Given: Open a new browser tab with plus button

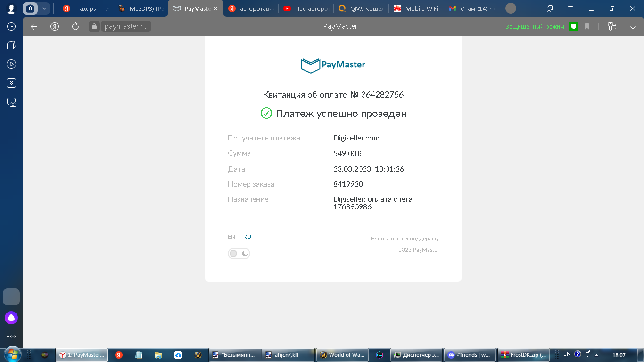Looking at the screenshot, I should point(511,8).
